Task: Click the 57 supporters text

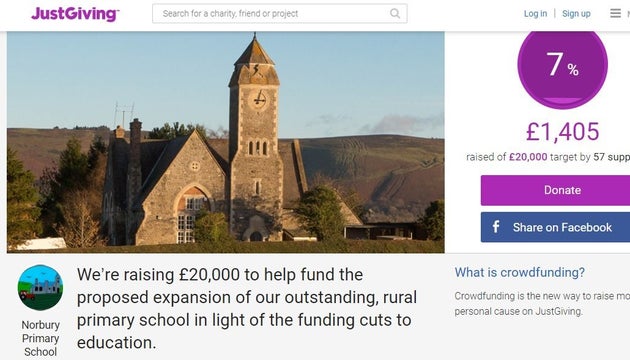Action: click(x=612, y=157)
